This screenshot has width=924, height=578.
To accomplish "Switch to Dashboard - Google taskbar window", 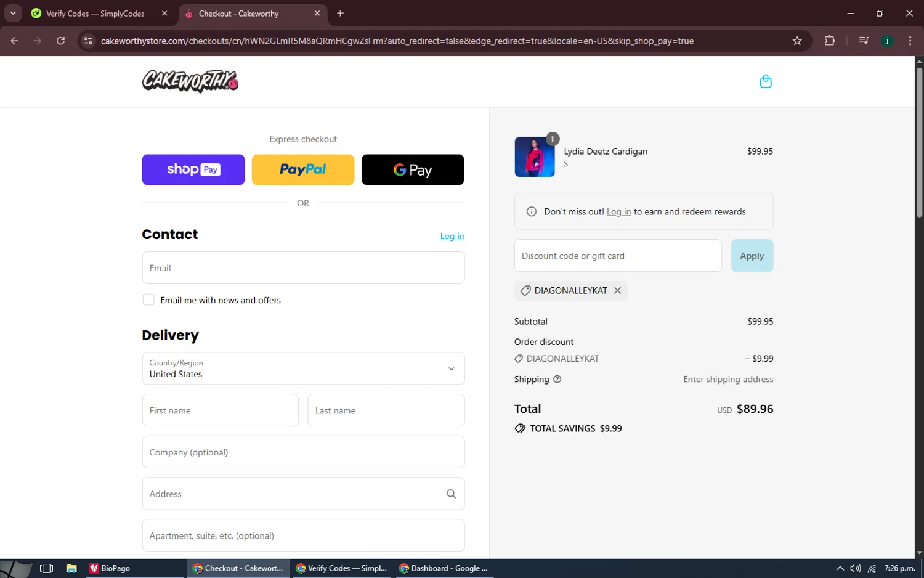I will click(444, 568).
